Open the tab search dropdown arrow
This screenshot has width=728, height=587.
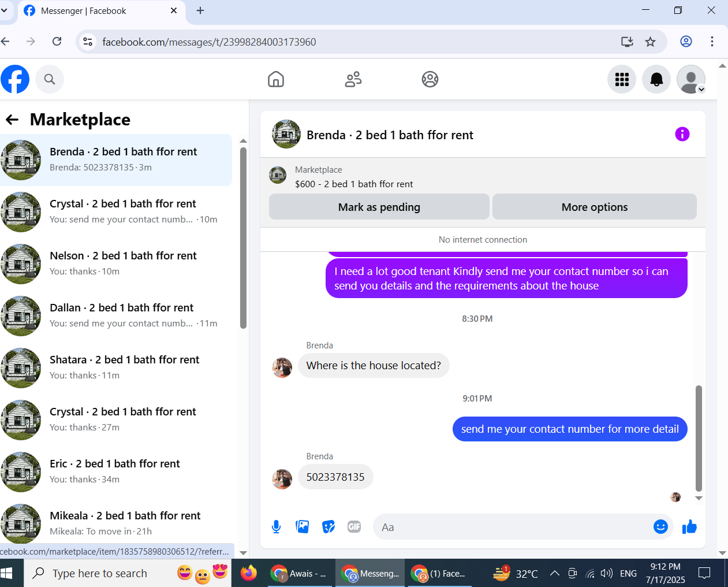tap(4, 10)
